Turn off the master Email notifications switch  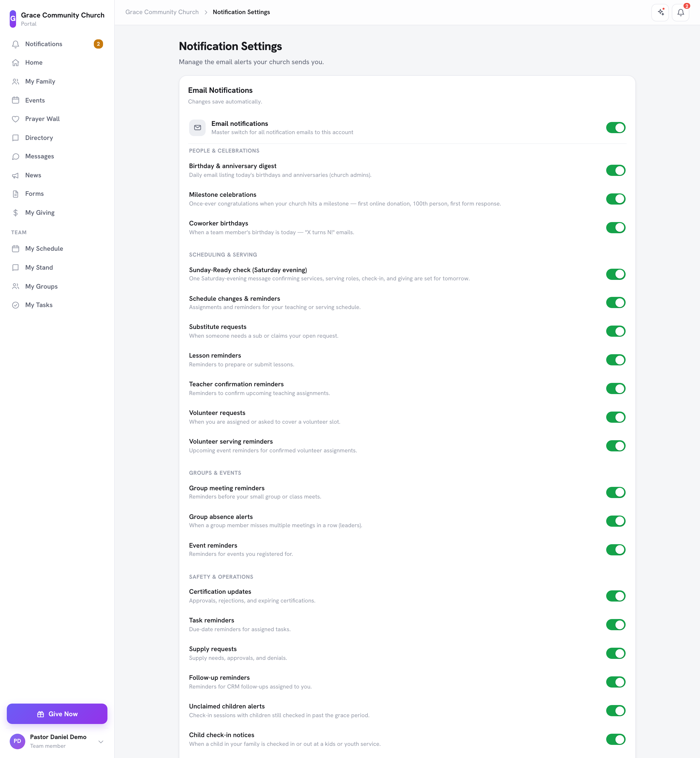615,128
